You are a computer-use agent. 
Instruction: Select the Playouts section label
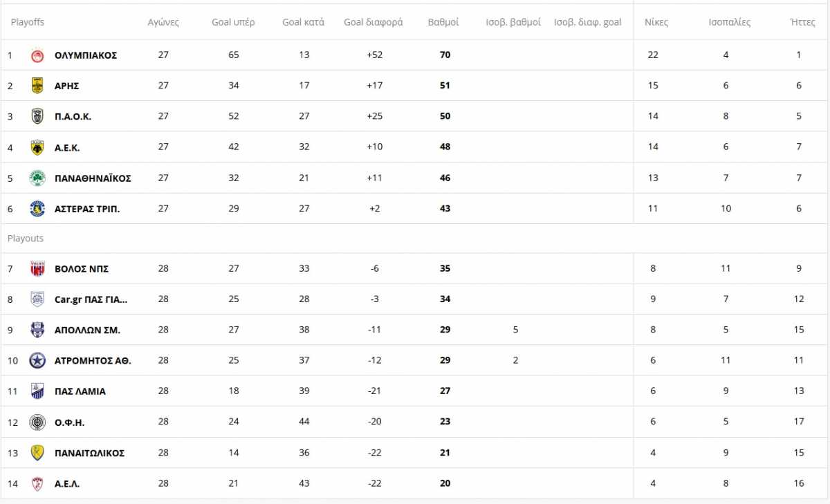pyautogui.click(x=26, y=238)
